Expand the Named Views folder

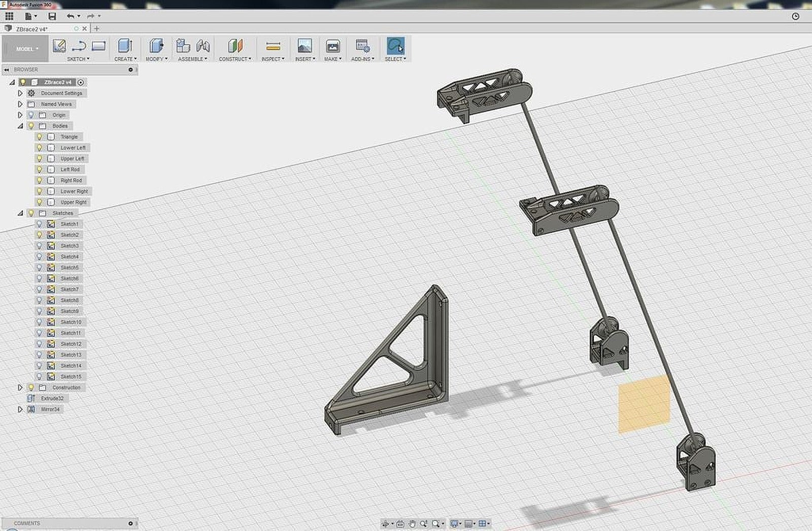click(x=19, y=104)
